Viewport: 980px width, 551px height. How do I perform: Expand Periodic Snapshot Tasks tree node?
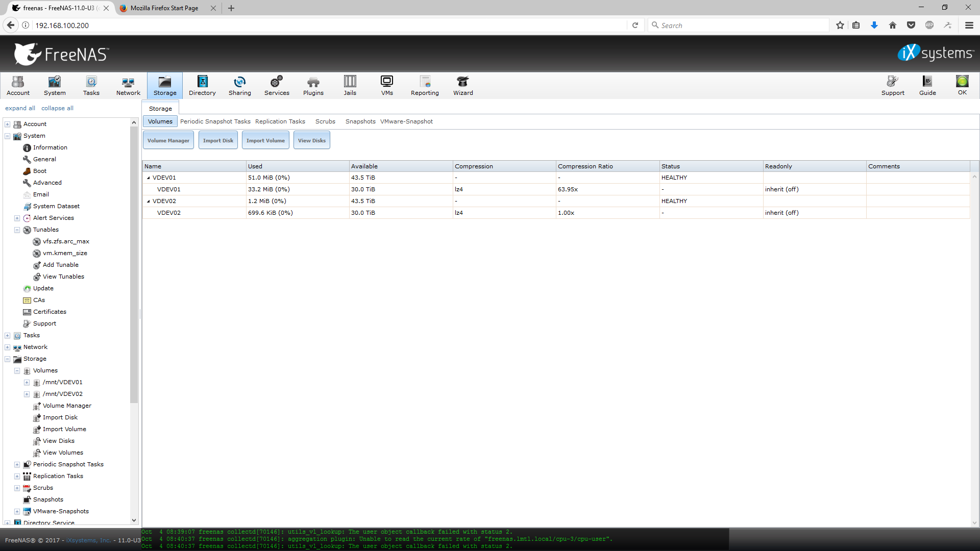pos(17,464)
